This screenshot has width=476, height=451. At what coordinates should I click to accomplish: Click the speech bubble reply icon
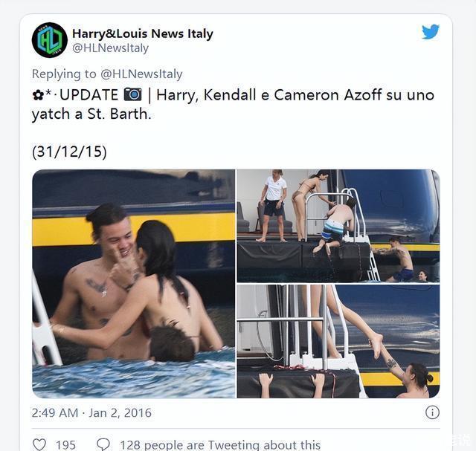(103, 444)
